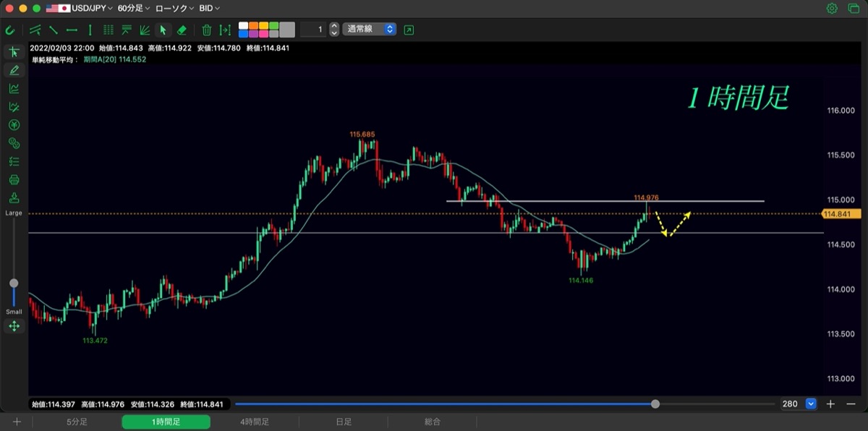The image size is (868, 431).
Task: Select the eraser tool
Action: [182, 30]
